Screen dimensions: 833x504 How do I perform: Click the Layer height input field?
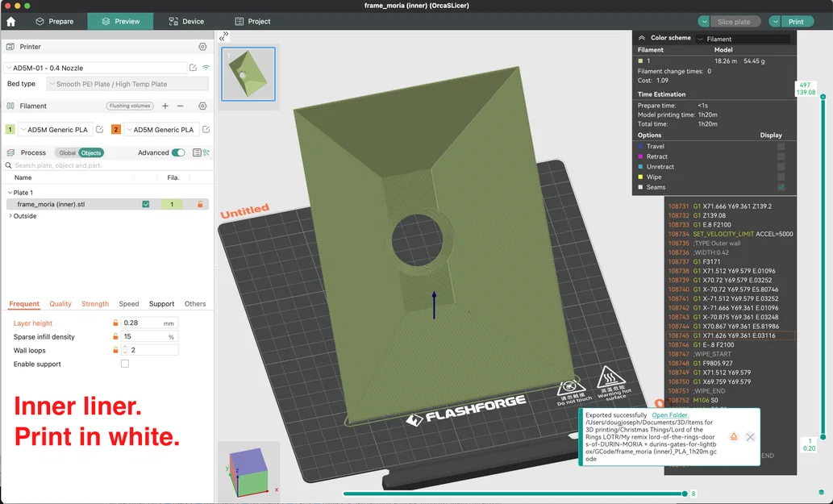(x=150, y=323)
